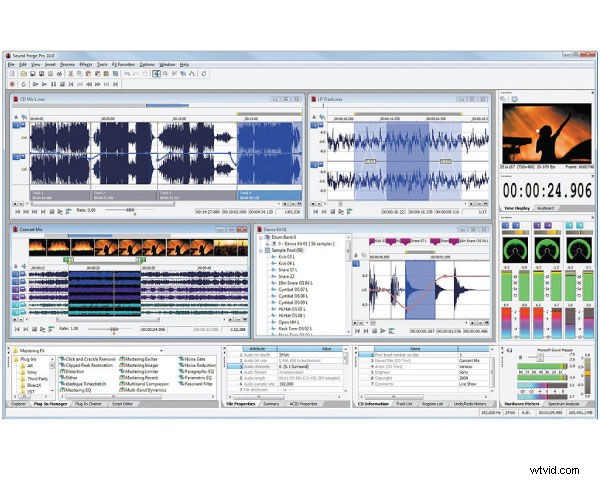
Task: Click the Forward button in the transport toolbar
Action: pyautogui.click(x=98, y=84)
